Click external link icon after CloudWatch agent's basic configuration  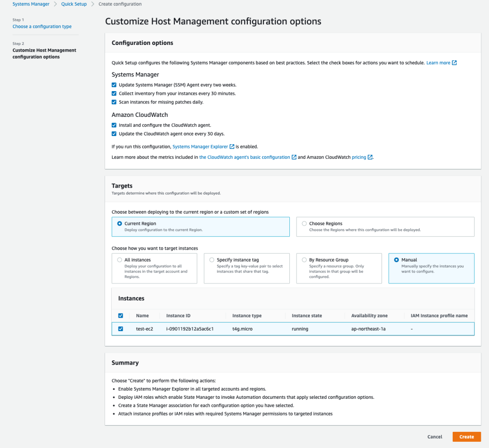click(294, 157)
